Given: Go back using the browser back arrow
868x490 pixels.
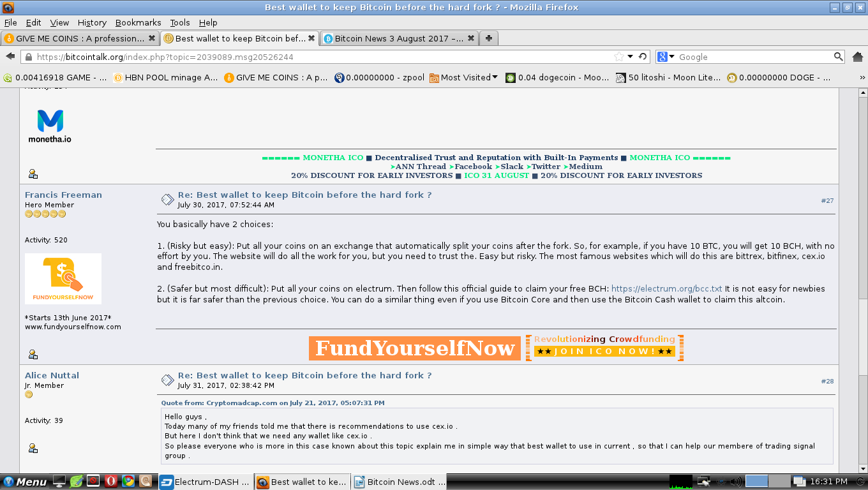Looking at the screenshot, I should click(10, 57).
